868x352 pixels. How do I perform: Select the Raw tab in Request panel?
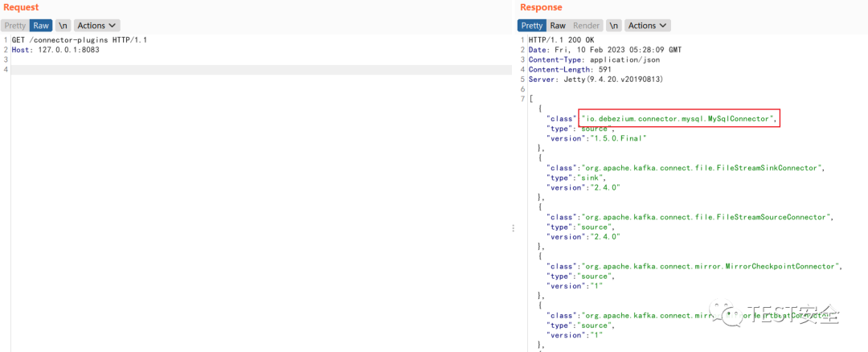[x=41, y=26]
